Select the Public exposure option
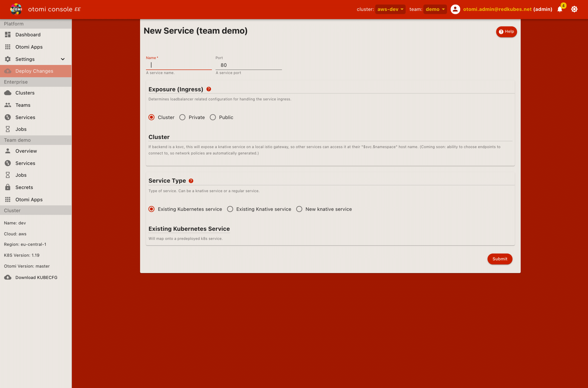The image size is (588, 388). pyautogui.click(x=212, y=117)
